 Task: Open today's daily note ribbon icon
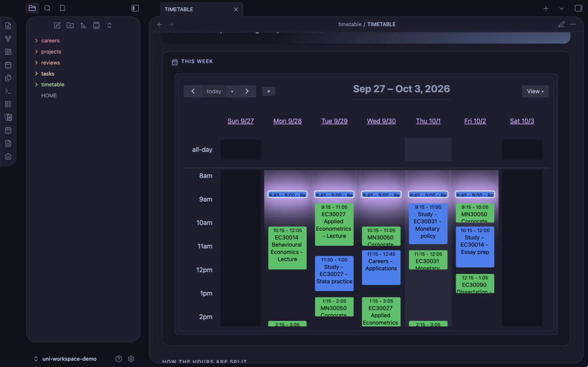8,65
